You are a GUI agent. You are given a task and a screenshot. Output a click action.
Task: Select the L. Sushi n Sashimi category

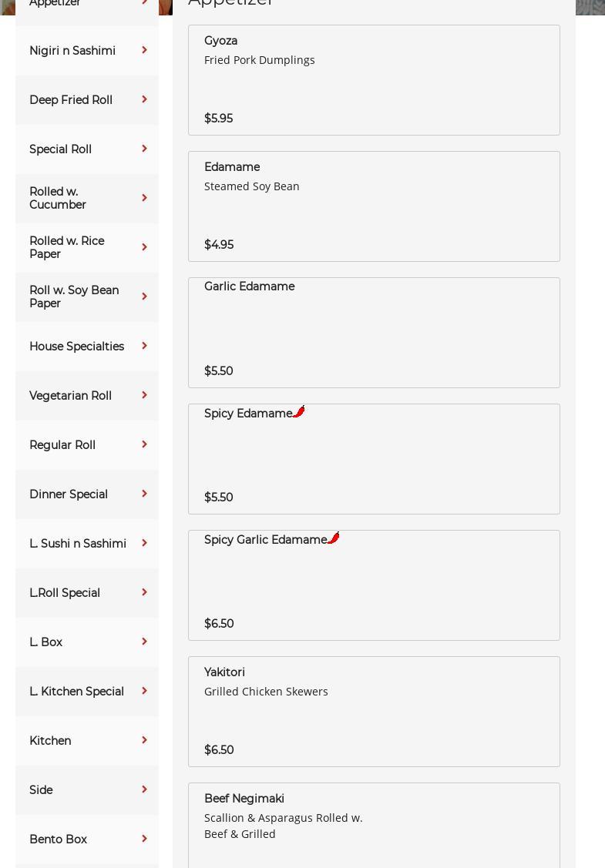tap(78, 544)
